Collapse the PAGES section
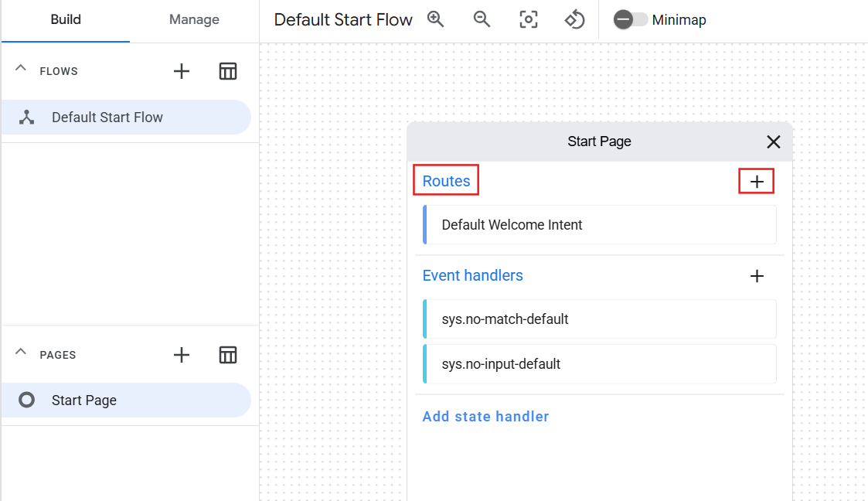 [x=20, y=352]
